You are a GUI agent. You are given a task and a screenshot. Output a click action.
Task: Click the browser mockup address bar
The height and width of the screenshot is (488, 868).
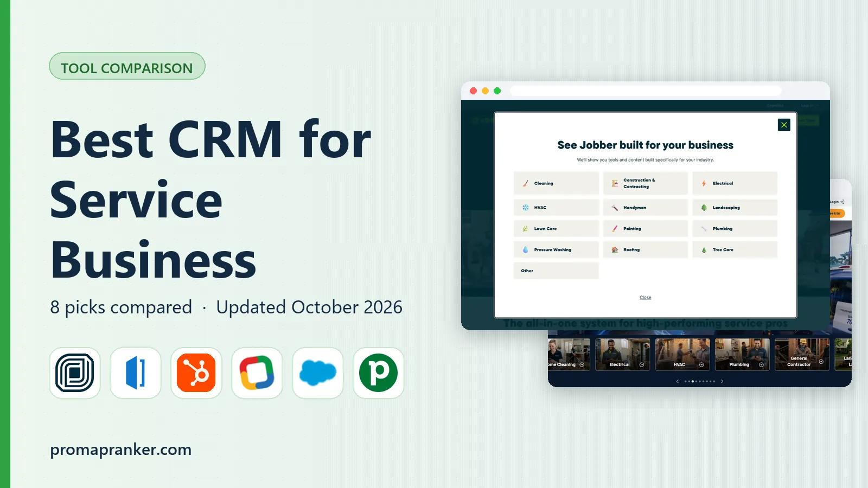click(646, 91)
